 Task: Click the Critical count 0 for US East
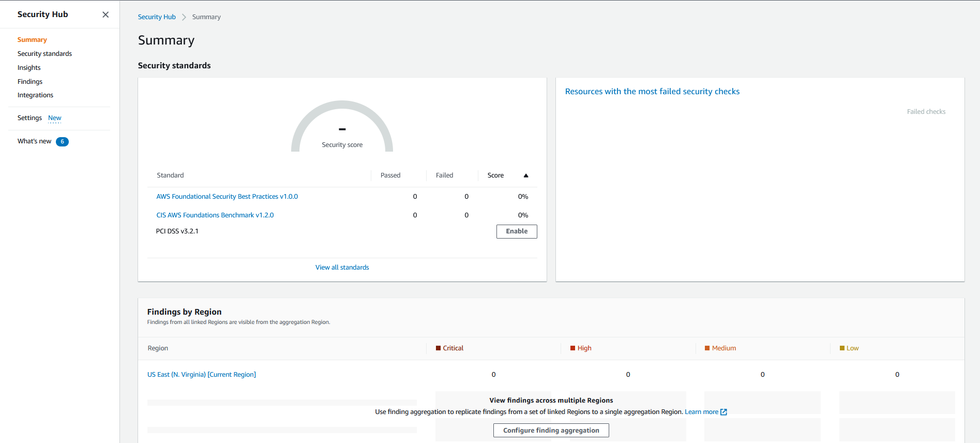tap(493, 375)
